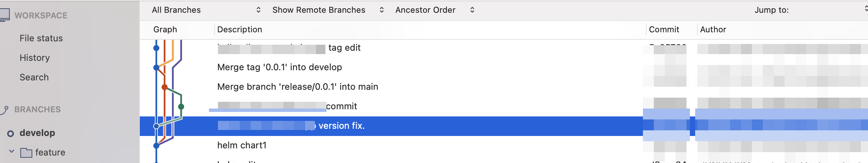Click the green graph node on the commit row
Screen dimensions: 868x163
(181, 107)
